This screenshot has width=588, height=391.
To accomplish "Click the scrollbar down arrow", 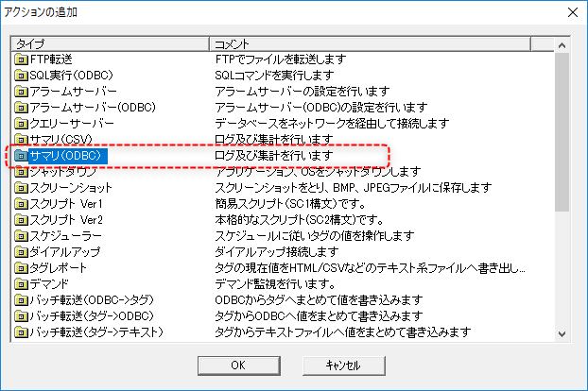I will pyautogui.click(x=562, y=332).
